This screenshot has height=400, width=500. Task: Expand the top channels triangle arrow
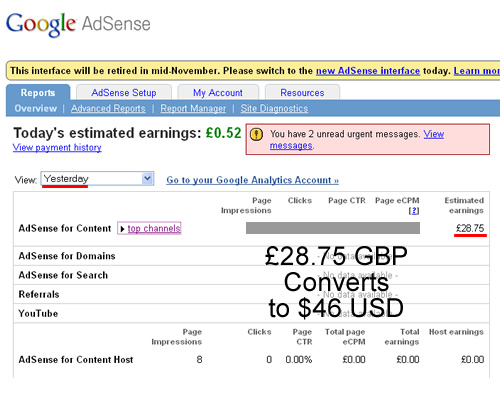click(122, 229)
